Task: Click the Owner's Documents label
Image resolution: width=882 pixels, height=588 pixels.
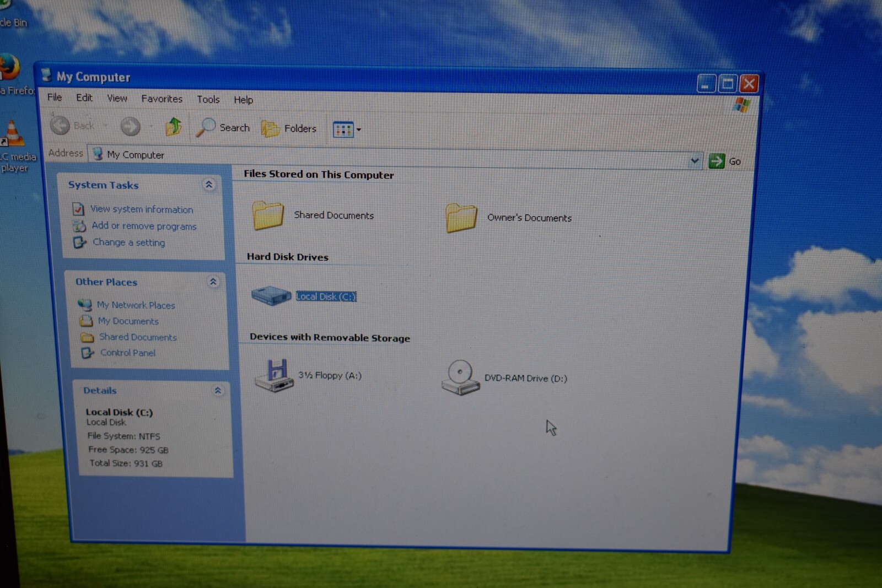Action: pos(529,218)
